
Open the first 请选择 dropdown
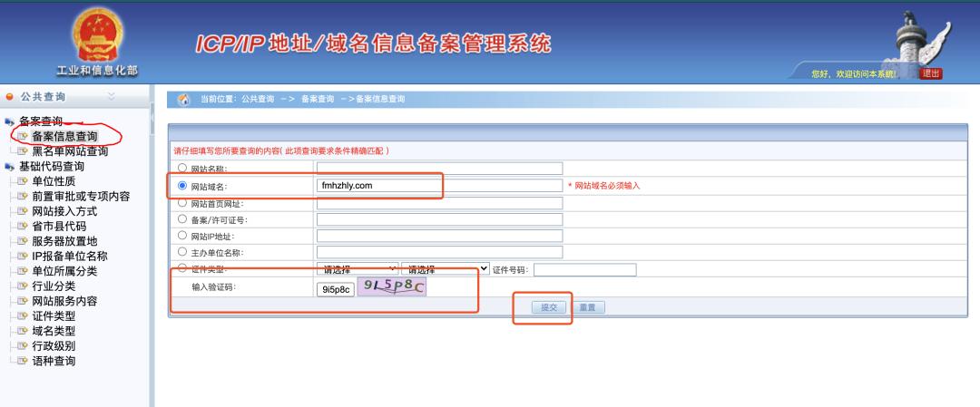358,269
